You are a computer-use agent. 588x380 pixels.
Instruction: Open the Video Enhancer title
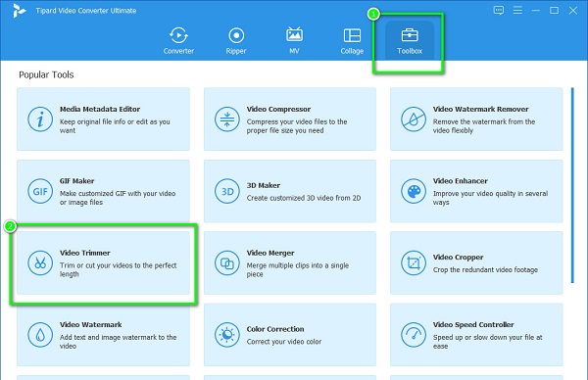[x=461, y=181]
